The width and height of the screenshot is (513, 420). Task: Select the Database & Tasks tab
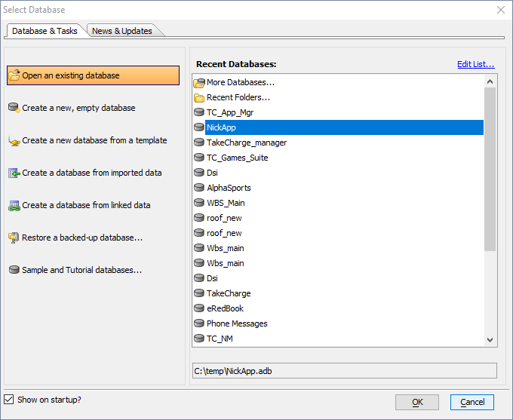(x=44, y=31)
